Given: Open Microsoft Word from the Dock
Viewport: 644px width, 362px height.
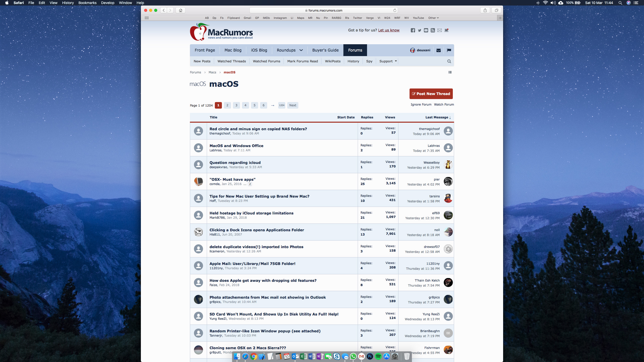Looking at the screenshot, I should point(312,356).
